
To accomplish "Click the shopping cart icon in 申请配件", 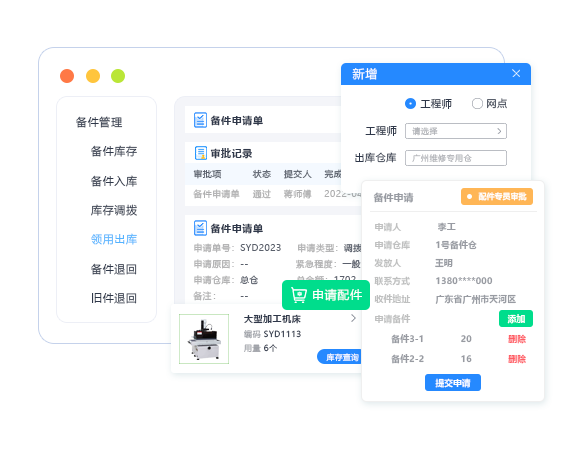I will pyautogui.click(x=299, y=295).
